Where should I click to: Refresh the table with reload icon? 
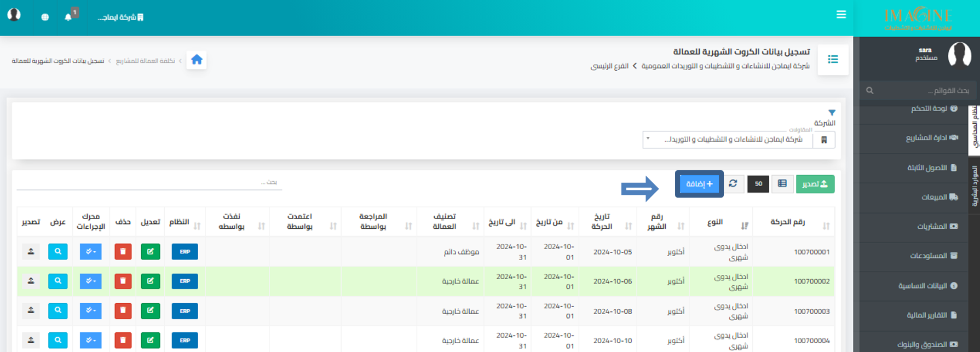point(733,184)
